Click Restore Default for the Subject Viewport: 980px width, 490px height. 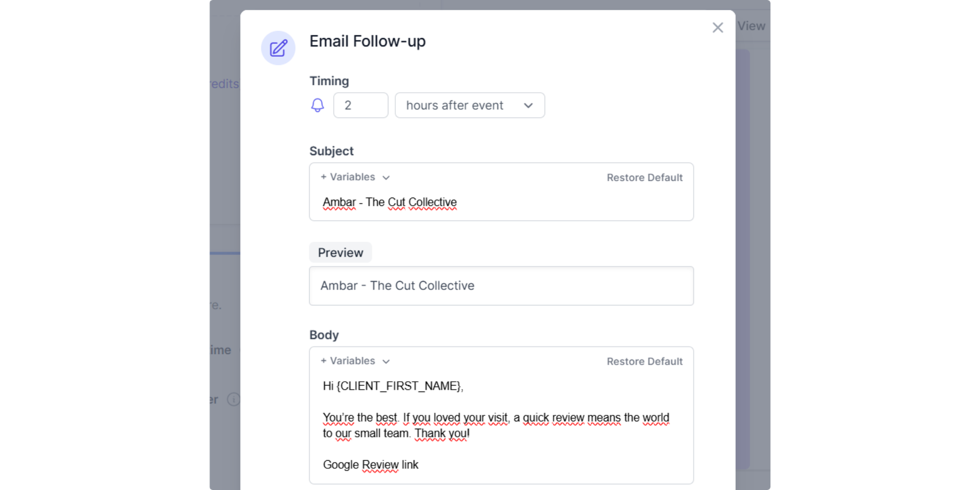[x=645, y=177]
